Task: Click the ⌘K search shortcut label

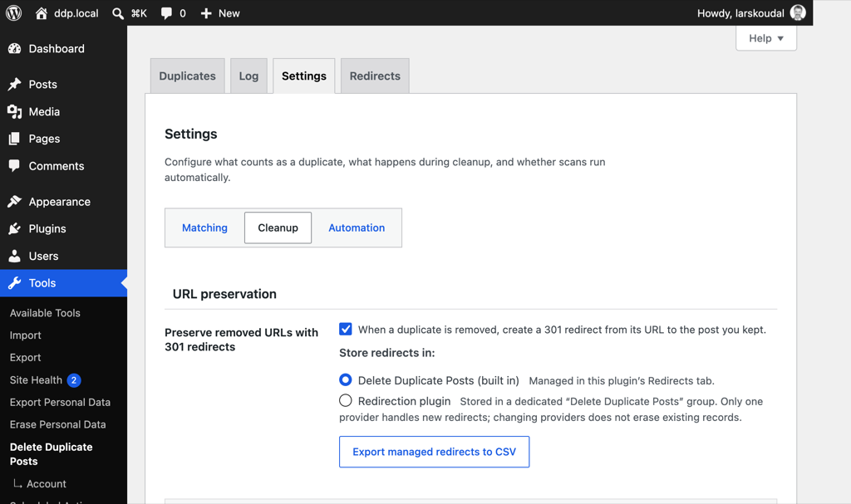Action: (x=139, y=13)
